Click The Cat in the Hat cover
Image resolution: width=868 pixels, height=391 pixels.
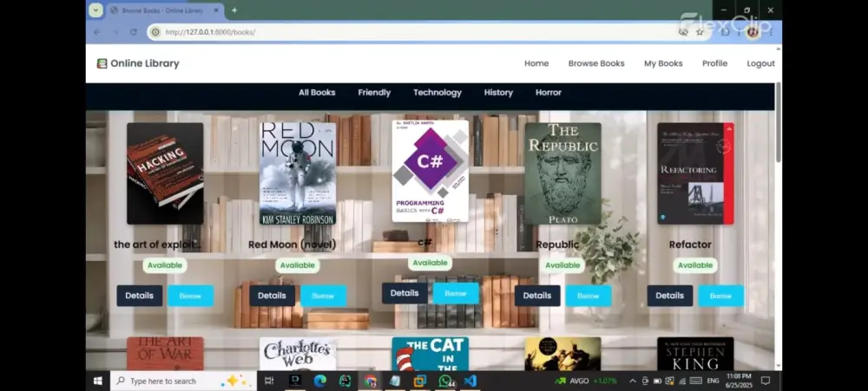point(431,354)
